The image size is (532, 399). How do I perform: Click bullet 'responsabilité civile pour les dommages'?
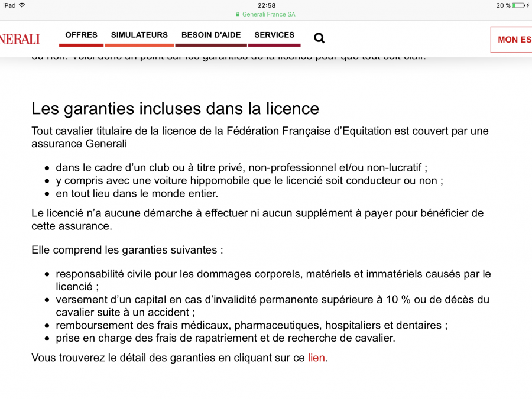[274, 280]
